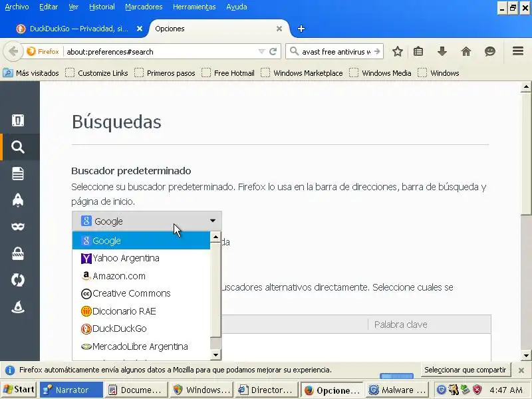This screenshot has width=532, height=399.
Task: Click the avast free antivirus search field
Action: (x=336, y=52)
